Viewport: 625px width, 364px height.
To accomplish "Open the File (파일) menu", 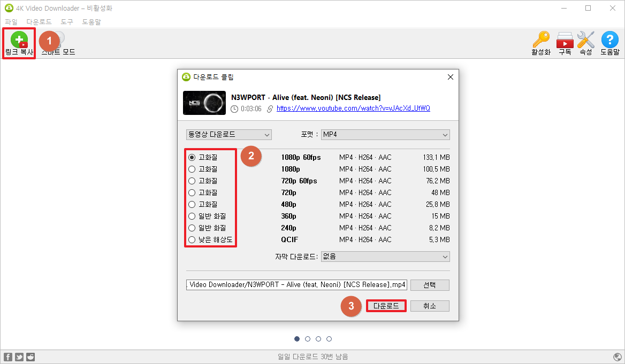I will point(11,22).
